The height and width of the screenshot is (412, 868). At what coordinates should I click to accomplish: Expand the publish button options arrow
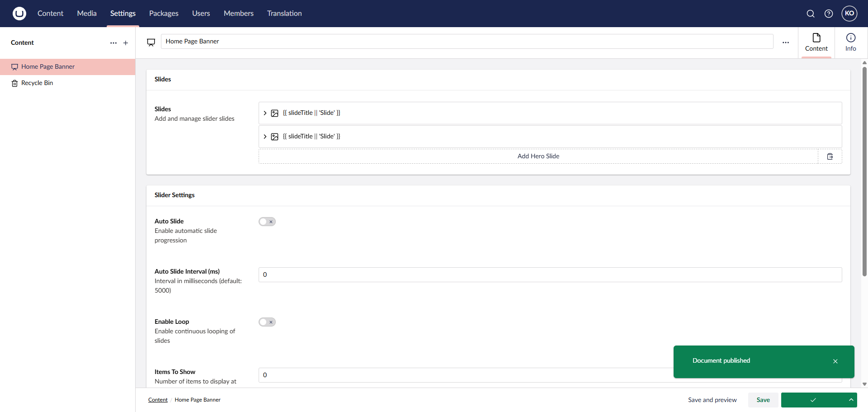click(851, 400)
